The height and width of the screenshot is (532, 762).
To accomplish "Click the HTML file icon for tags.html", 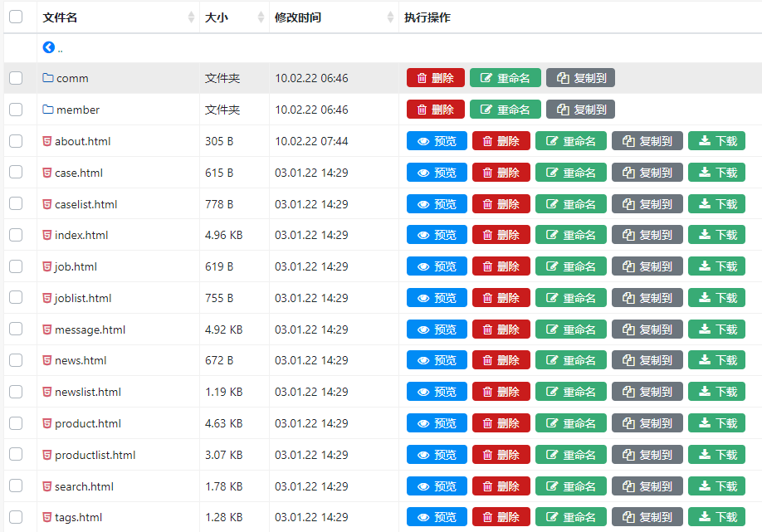I will pos(47,517).
